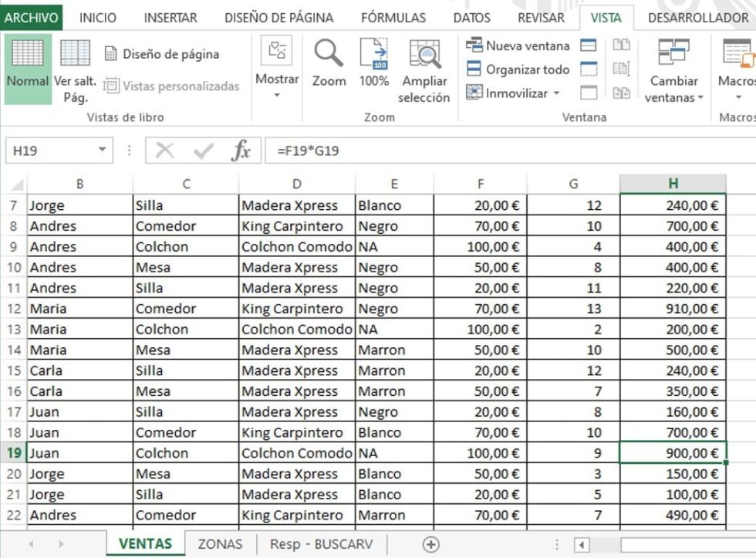
Task: Open the ARCHIVO tab
Action: (x=32, y=18)
